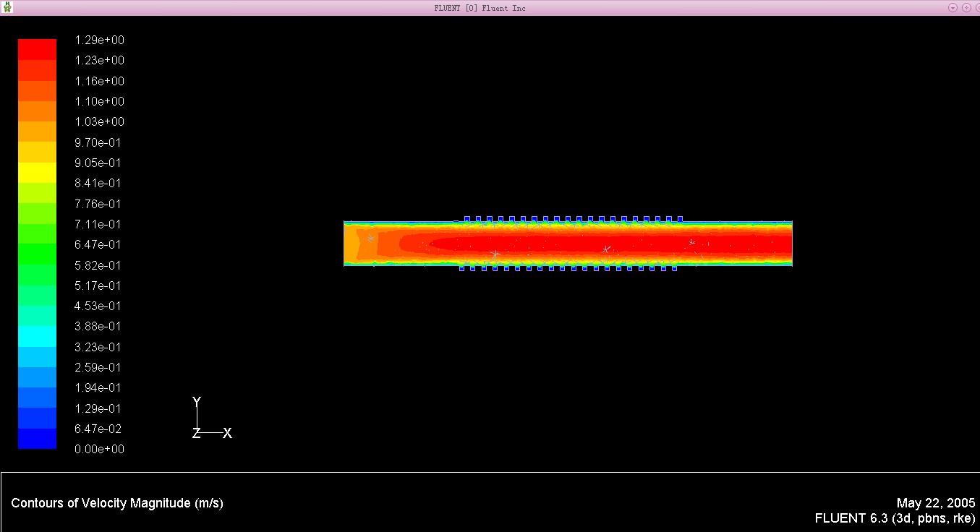
Task: Pick the darkest blue bottom legend band
Action: [37, 439]
